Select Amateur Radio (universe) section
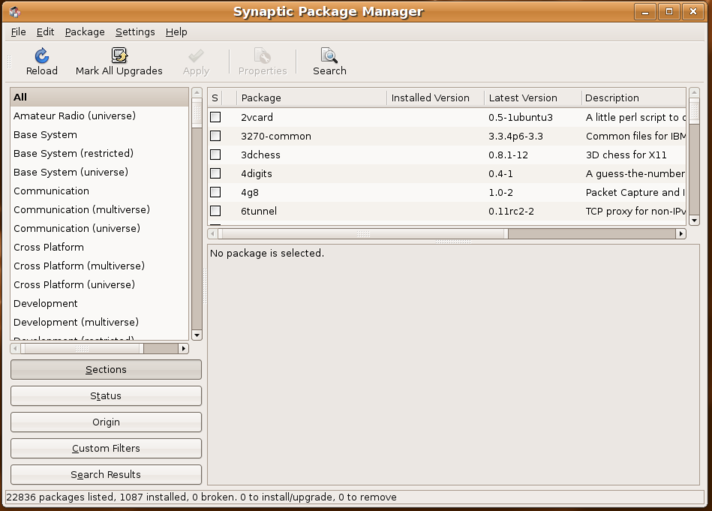This screenshot has height=511, width=712. (x=99, y=116)
